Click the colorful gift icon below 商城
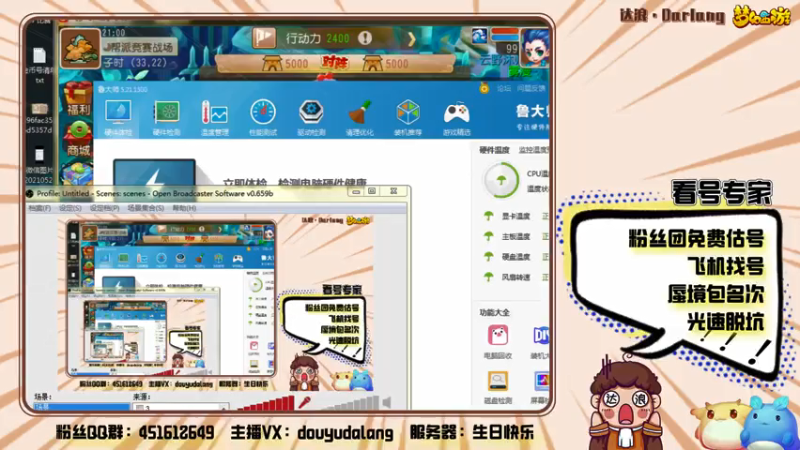 pyautogui.click(x=78, y=173)
